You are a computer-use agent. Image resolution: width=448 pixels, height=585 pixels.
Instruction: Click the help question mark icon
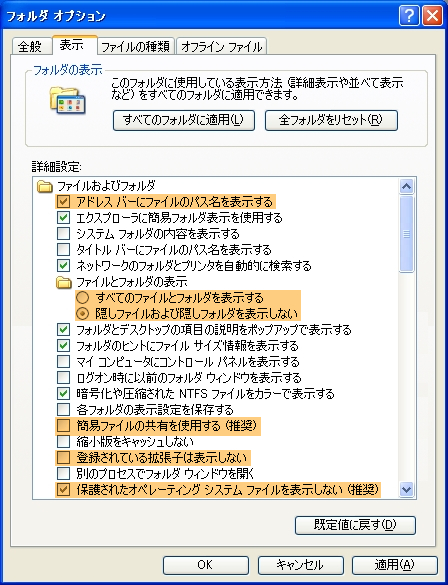408,16
